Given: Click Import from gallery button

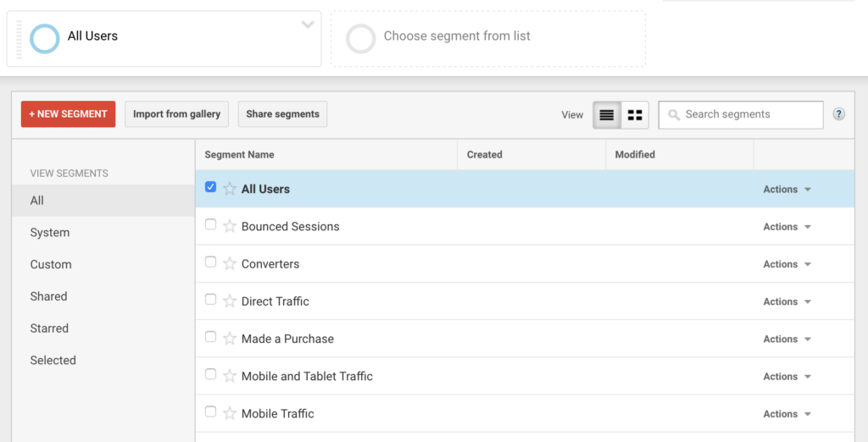Looking at the screenshot, I should (x=176, y=114).
